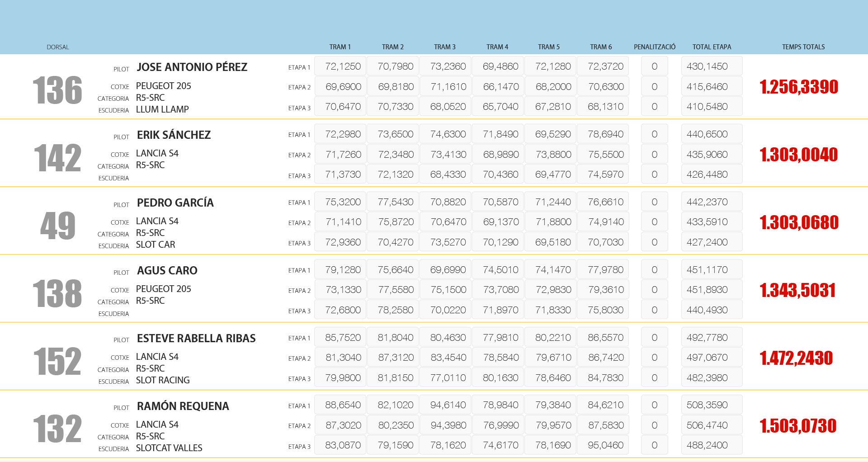Image resolution: width=868 pixels, height=462 pixels.
Task: Click Erik Sánchez's Tram 3 value 68,4330
Action: 448,174
